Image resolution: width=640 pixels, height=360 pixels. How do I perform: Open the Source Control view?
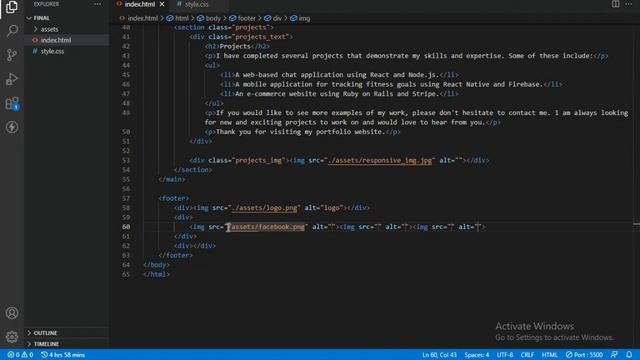[12, 55]
